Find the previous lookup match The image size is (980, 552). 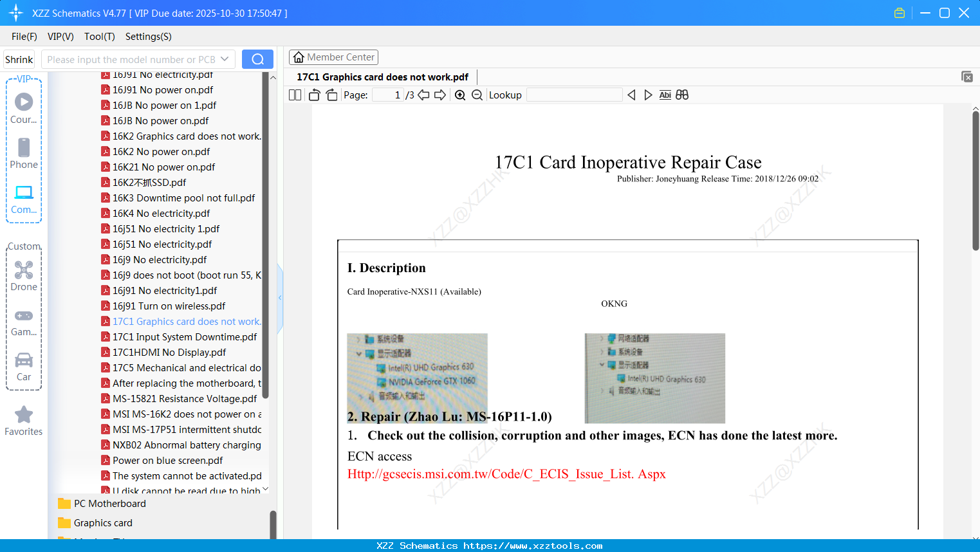tap(631, 95)
